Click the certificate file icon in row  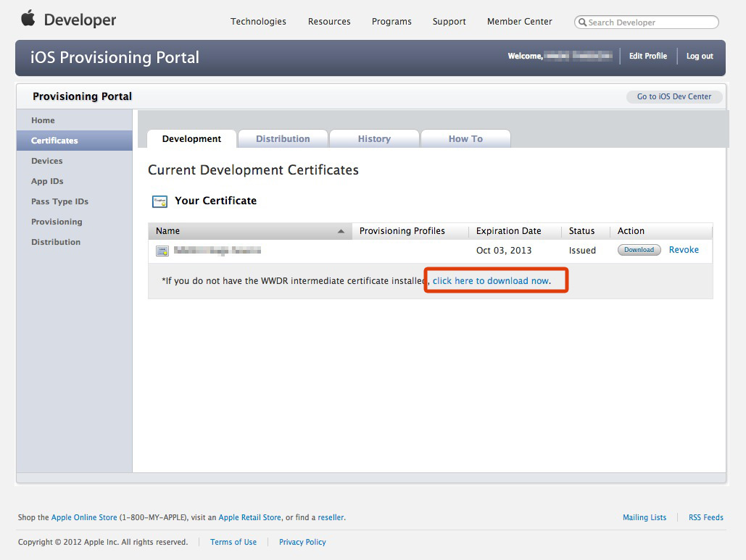162,251
